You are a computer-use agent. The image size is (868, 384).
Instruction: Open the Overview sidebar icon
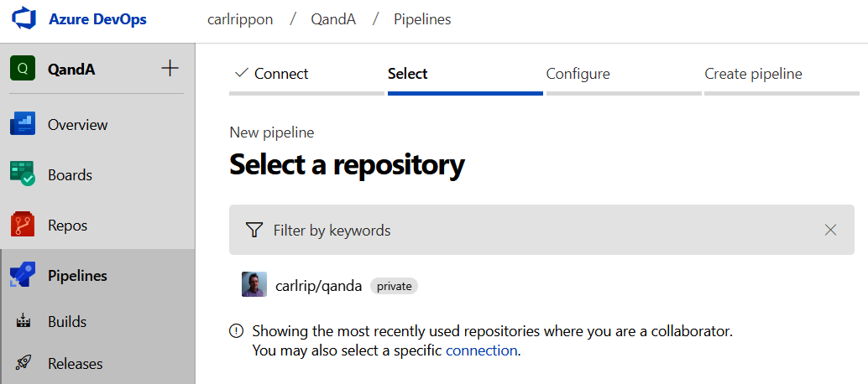point(23,125)
